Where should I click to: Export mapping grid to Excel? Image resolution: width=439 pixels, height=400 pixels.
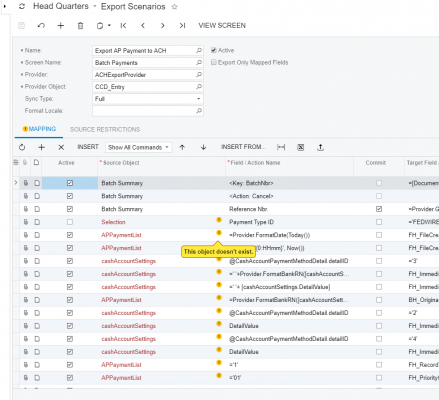[301, 147]
